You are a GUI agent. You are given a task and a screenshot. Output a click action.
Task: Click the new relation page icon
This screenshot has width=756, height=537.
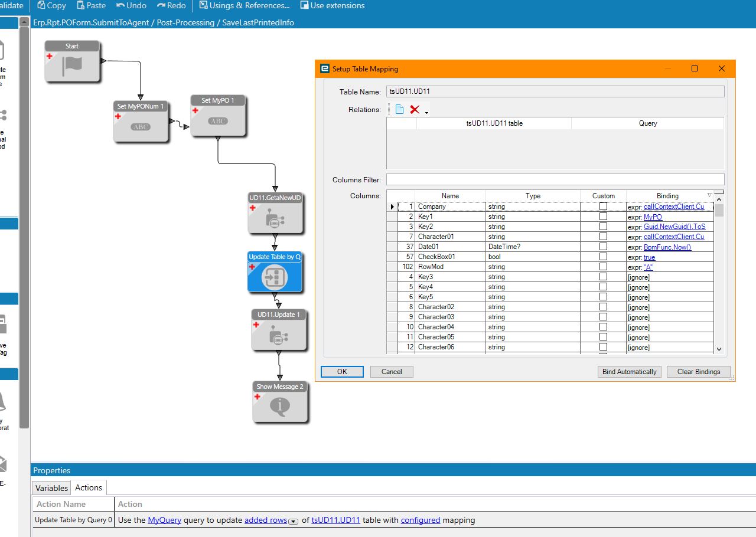click(x=399, y=110)
